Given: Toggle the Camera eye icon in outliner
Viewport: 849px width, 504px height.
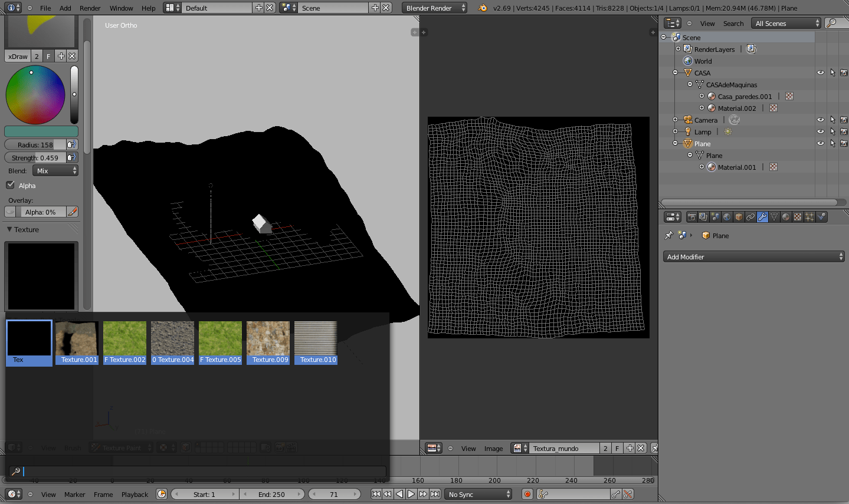Looking at the screenshot, I should (821, 120).
